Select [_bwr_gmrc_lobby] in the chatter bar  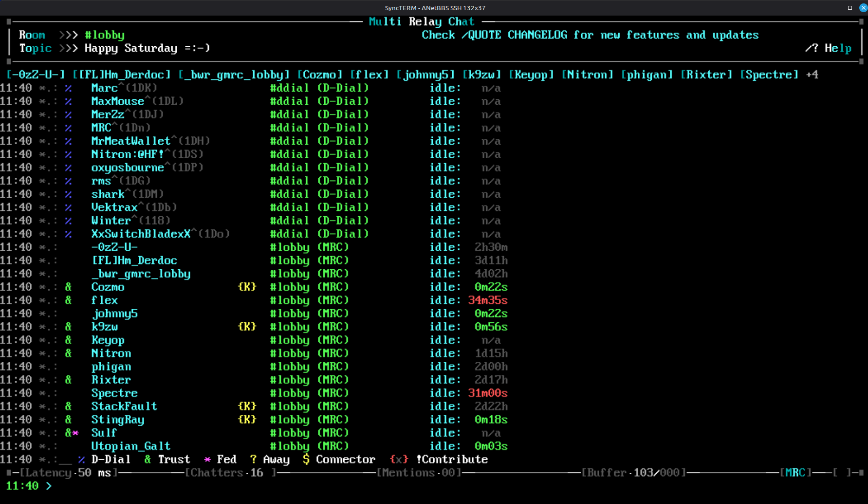[x=234, y=75]
